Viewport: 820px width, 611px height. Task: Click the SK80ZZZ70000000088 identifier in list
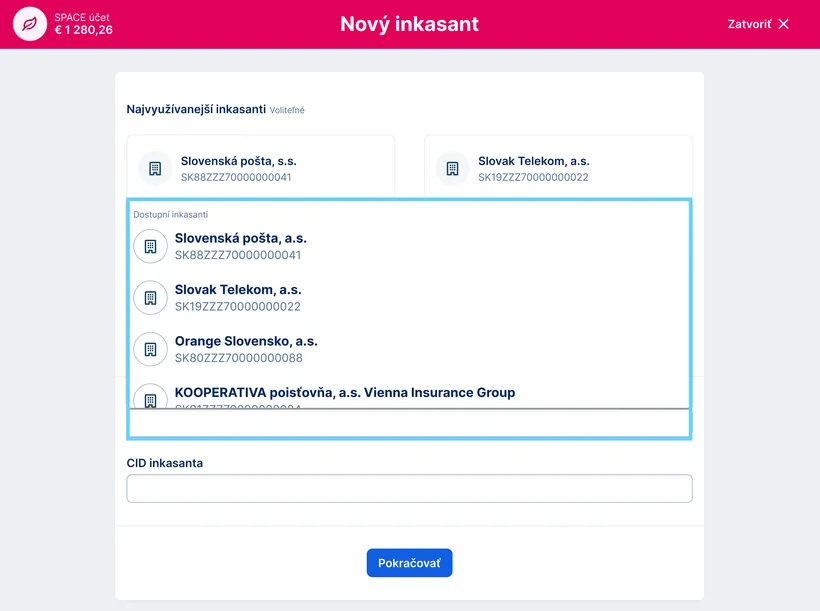[x=237, y=358]
